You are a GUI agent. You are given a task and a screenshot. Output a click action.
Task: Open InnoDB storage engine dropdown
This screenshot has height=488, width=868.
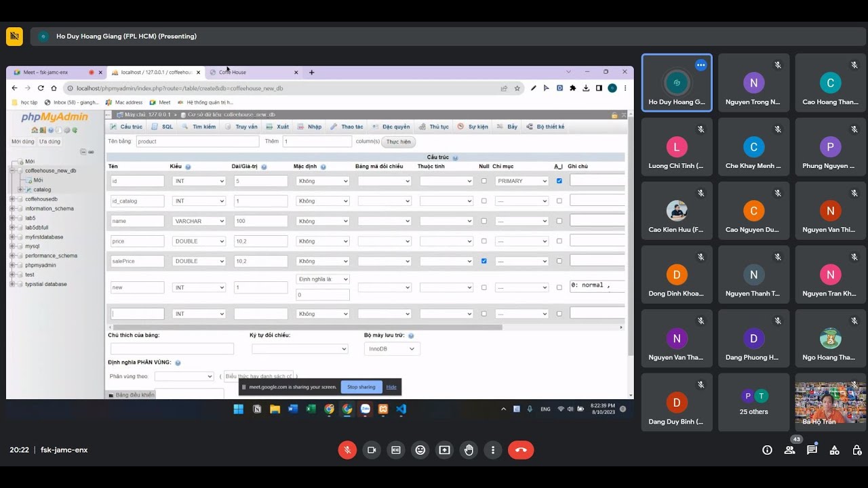pos(392,348)
